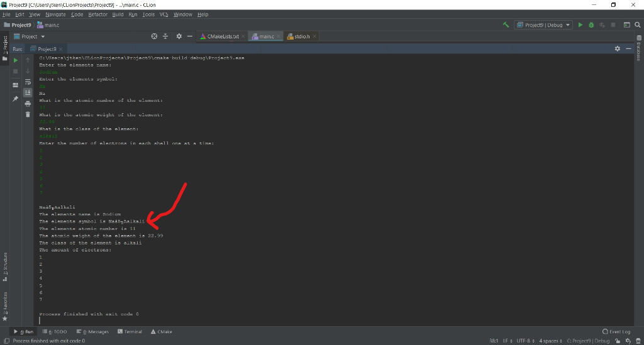This screenshot has width=644, height=345.
Task: Close the CMakeLists.txt editor tab
Action: pos(243,36)
